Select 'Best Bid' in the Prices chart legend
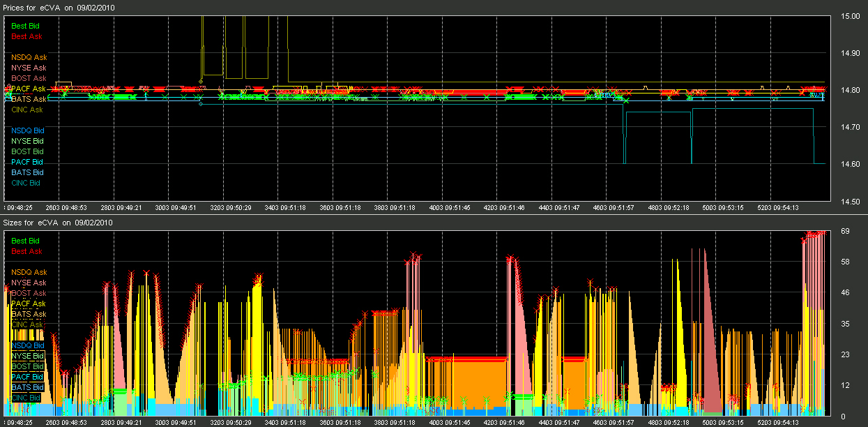Image resolution: width=868 pixels, height=427 pixels. pyautogui.click(x=26, y=26)
